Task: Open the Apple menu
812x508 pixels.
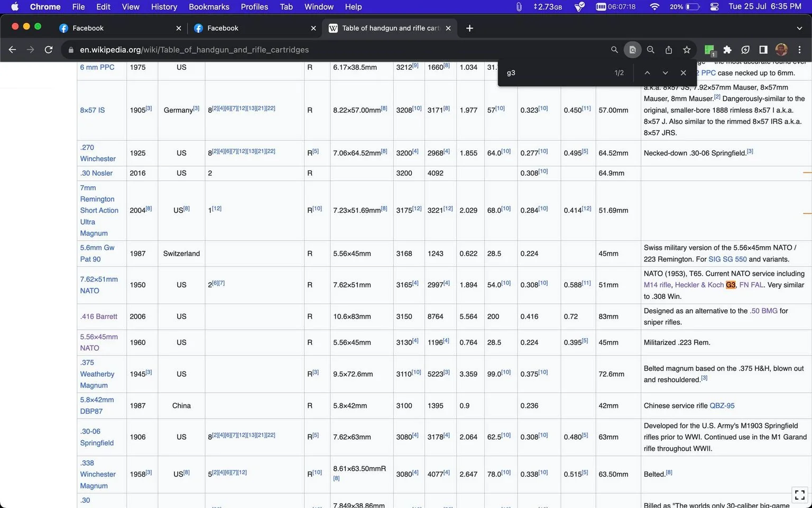Action: click(x=15, y=7)
